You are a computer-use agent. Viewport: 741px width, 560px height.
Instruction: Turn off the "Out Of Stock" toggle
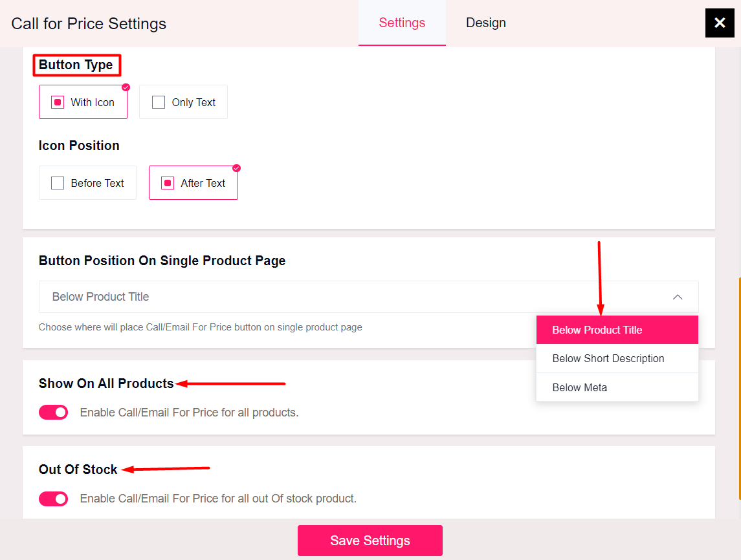(x=53, y=499)
